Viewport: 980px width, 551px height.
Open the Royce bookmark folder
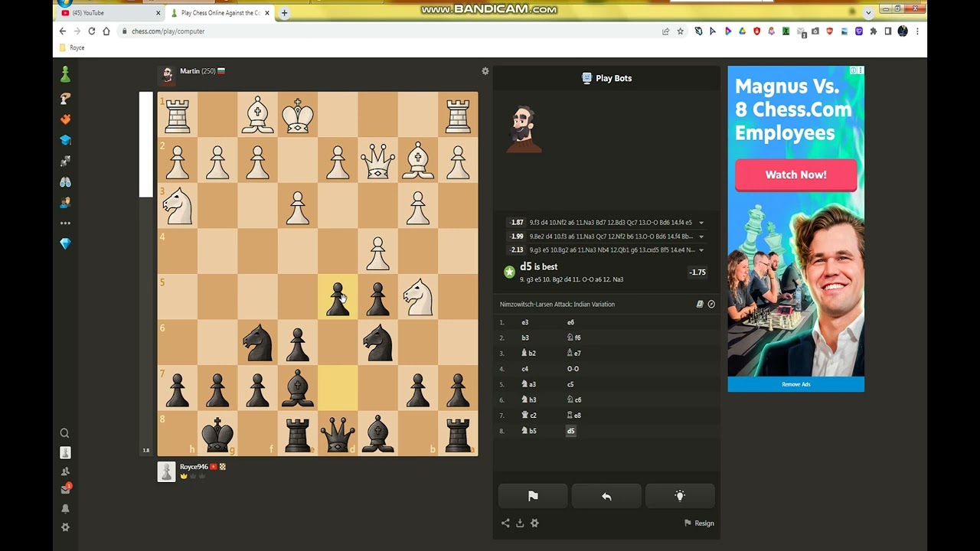point(71,47)
